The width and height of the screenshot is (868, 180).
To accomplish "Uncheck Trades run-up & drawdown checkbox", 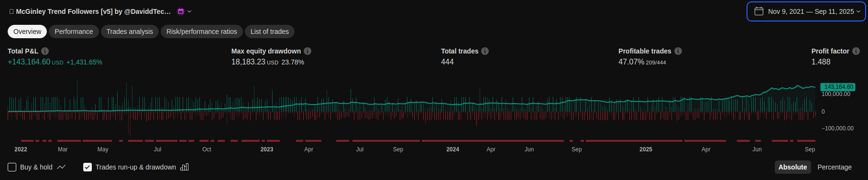I will click(88, 167).
